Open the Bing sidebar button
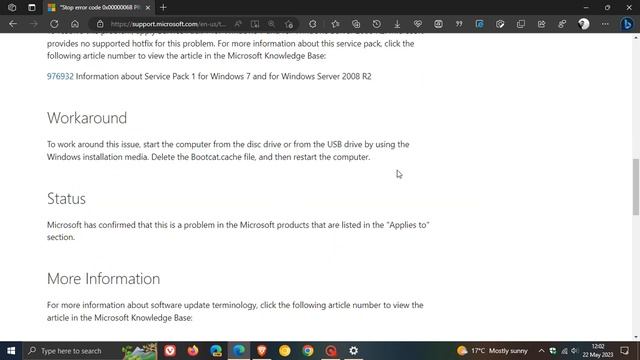 [627, 24]
